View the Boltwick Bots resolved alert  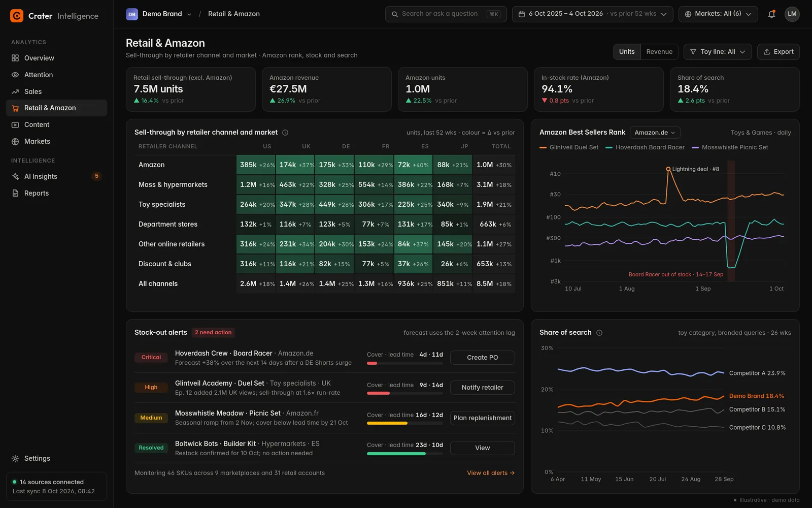point(482,448)
